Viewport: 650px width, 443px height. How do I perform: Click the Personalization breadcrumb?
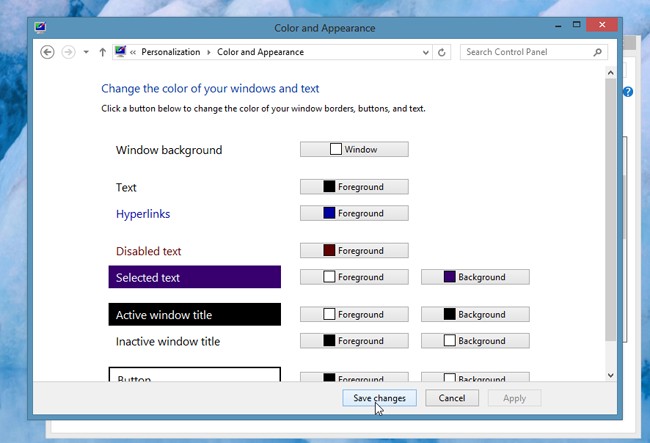170,52
